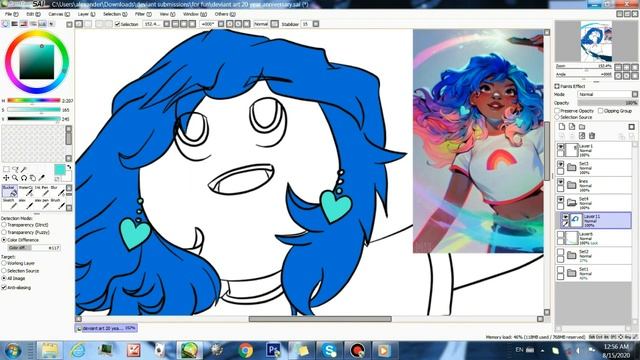Select the rectangular Selection tool
640x360 pixels.
point(6,169)
